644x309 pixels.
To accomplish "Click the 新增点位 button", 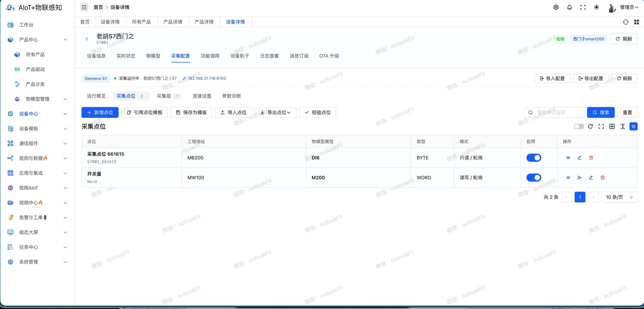I will pos(100,112).
